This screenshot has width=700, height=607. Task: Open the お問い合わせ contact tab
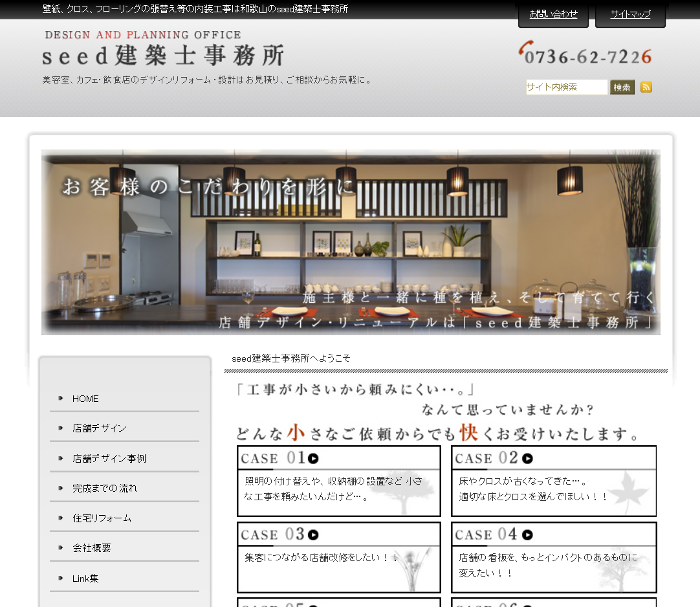(x=553, y=14)
